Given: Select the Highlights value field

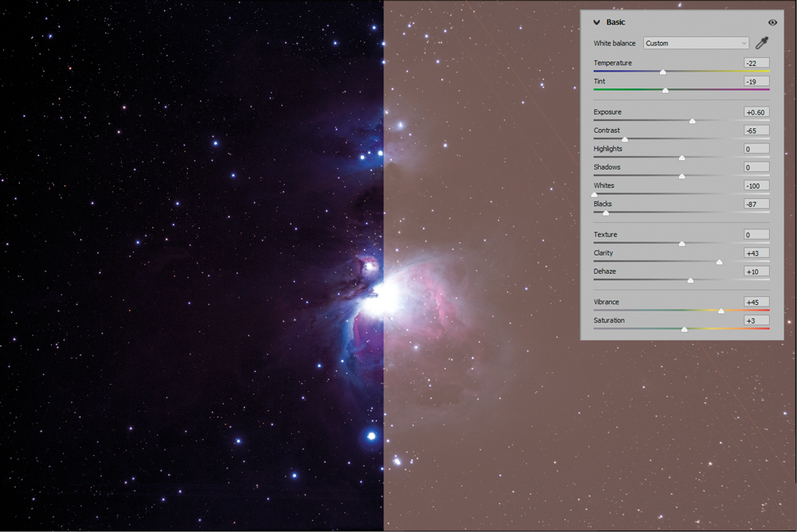Looking at the screenshot, I should click(756, 149).
